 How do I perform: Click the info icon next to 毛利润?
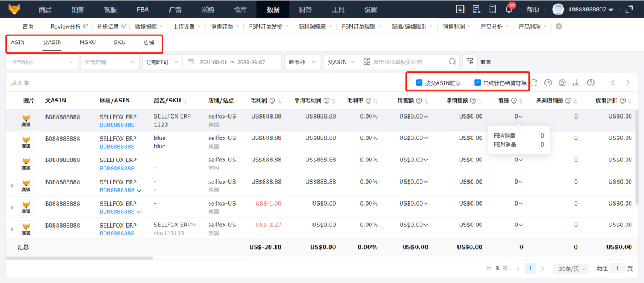tap(273, 101)
